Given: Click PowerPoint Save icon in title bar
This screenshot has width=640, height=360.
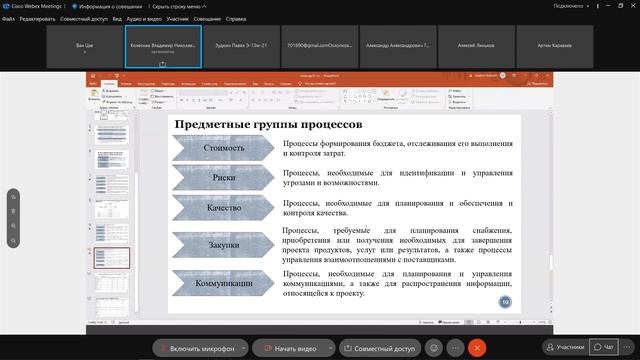Looking at the screenshot, I should 93,76.
